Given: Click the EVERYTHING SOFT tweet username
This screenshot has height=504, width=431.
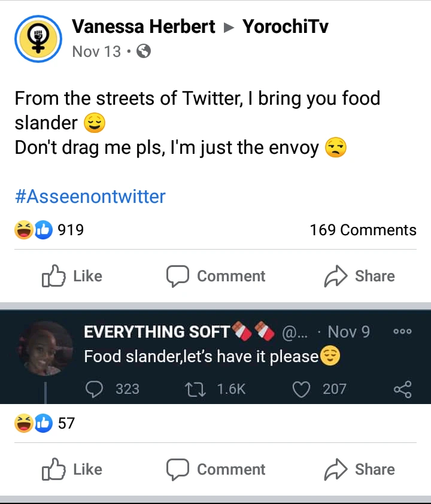Looking at the screenshot, I should click(x=157, y=332).
